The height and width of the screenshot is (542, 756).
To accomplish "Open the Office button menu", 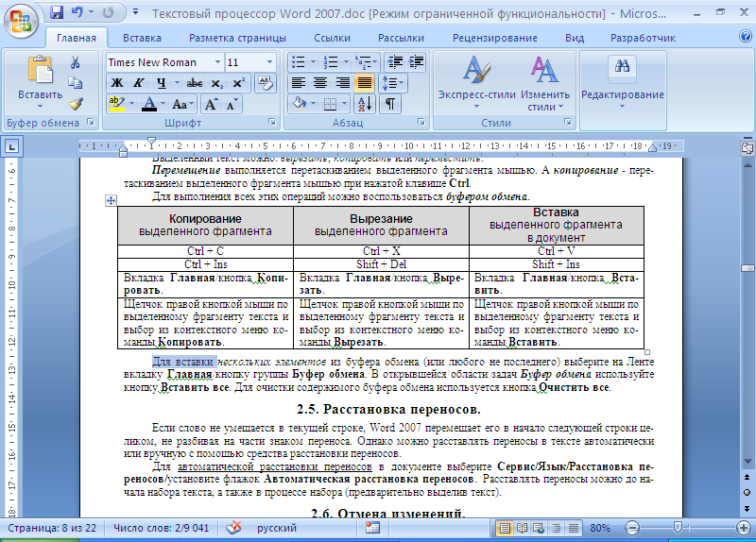I will (20, 20).
